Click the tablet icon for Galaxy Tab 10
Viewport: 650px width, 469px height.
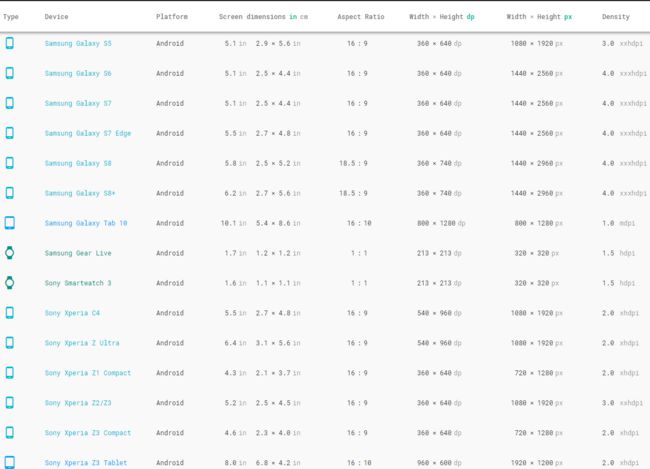click(x=10, y=223)
